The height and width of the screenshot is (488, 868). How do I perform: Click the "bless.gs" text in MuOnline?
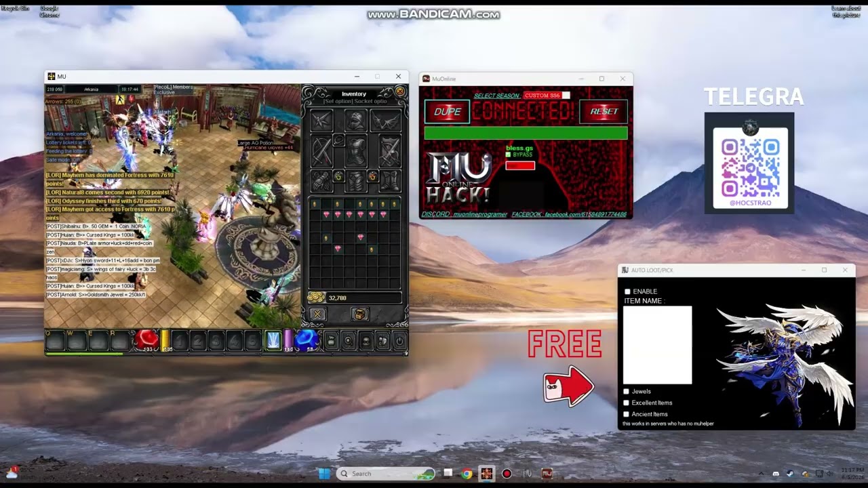pyautogui.click(x=519, y=148)
